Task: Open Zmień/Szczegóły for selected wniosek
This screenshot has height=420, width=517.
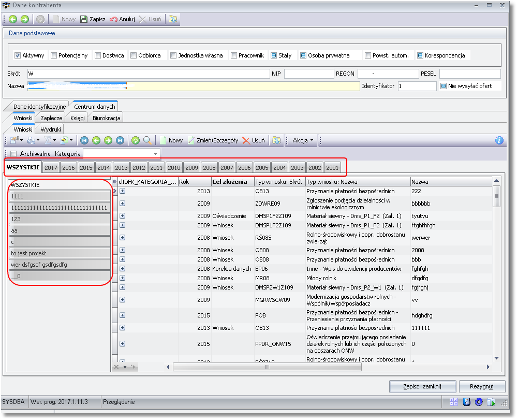Action: (x=213, y=140)
